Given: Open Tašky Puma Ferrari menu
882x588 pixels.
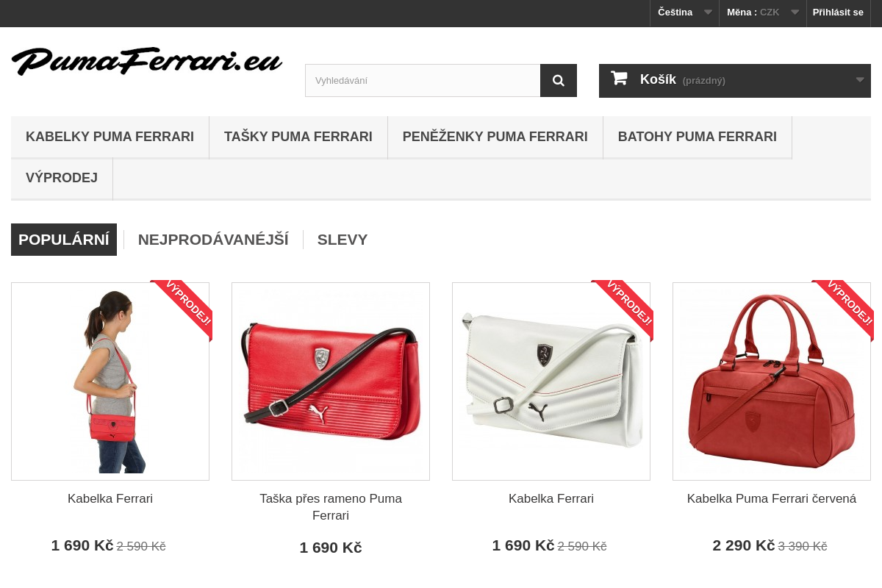Looking at the screenshot, I should point(298,137).
